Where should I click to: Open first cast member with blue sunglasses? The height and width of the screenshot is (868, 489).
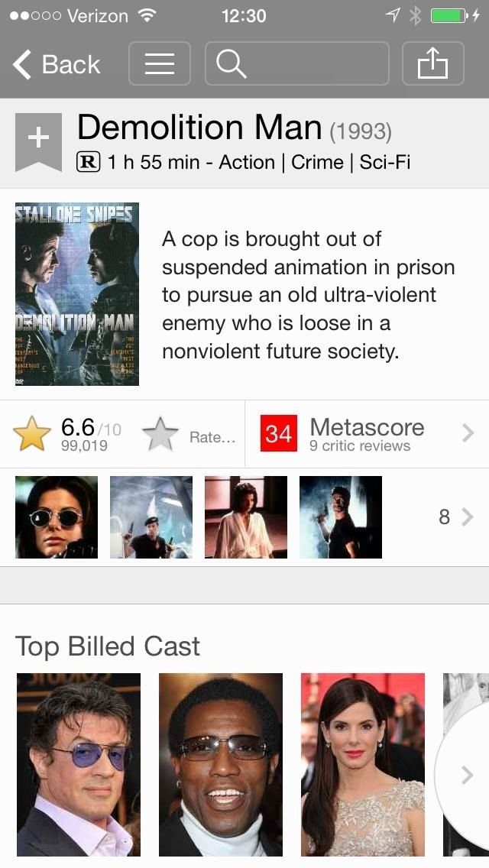79,765
